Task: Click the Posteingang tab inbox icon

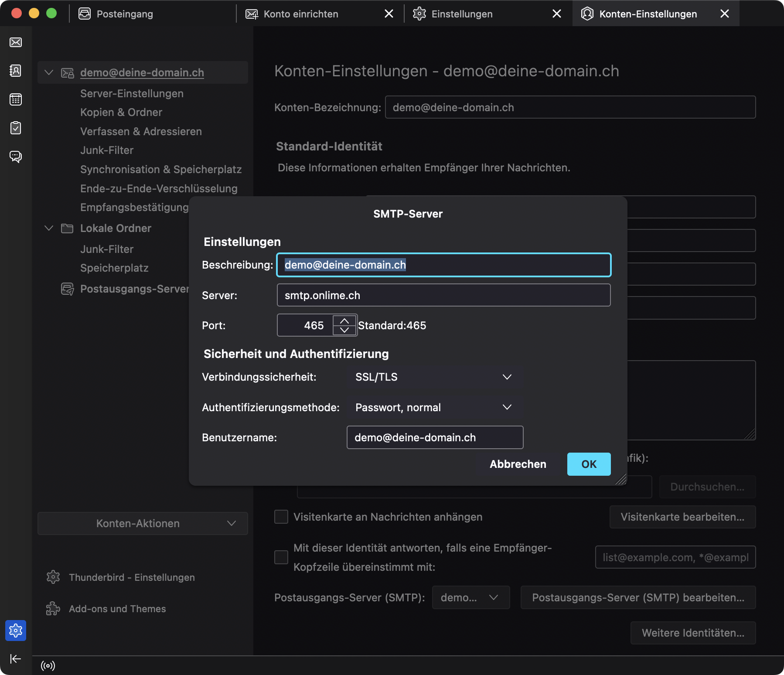Action: point(85,14)
